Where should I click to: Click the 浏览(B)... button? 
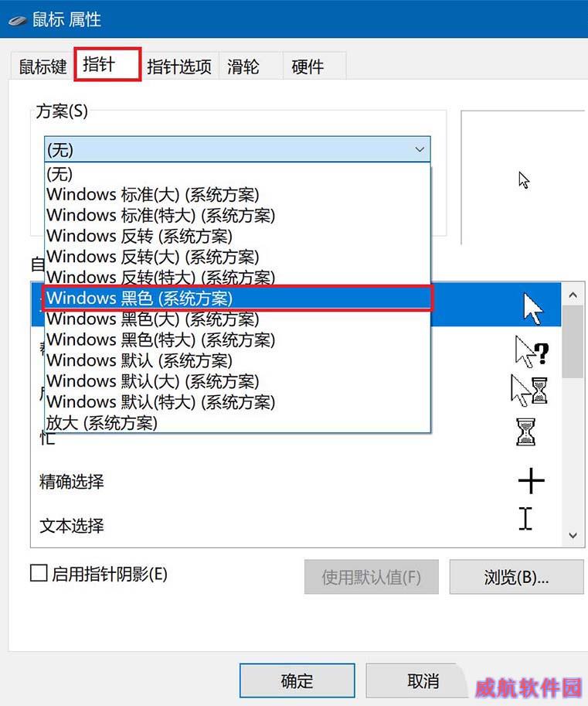click(516, 577)
